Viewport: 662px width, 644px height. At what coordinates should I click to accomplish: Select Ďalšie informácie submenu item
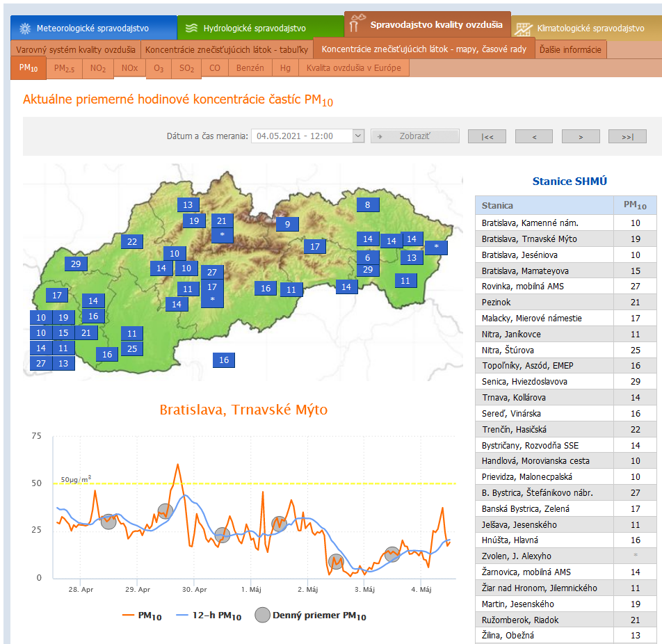[x=571, y=49]
